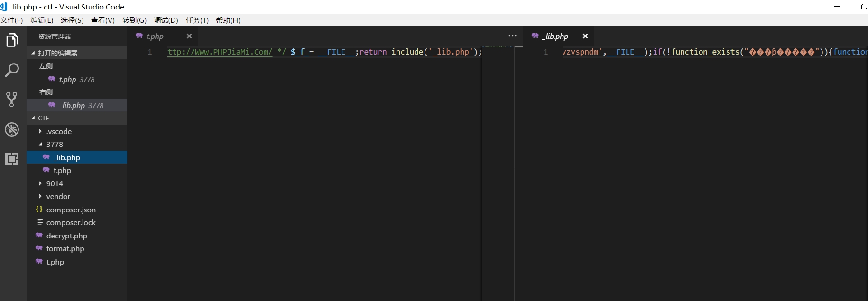
Task: Open the 编辑(E) menu
Action: pyautogui.click(x=42, y=20)
